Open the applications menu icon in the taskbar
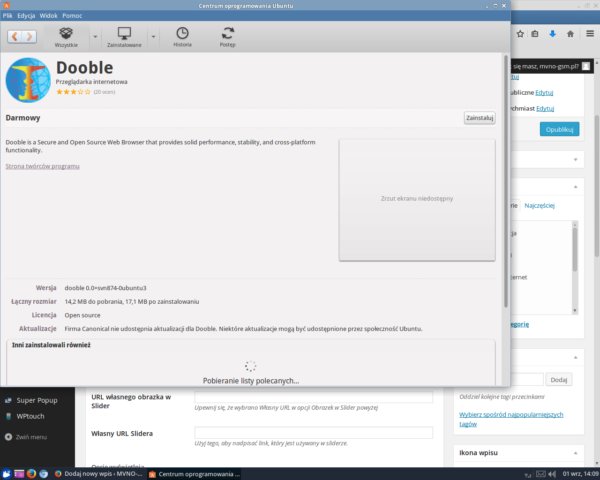The image size is (600, 480). pos(6,474)
